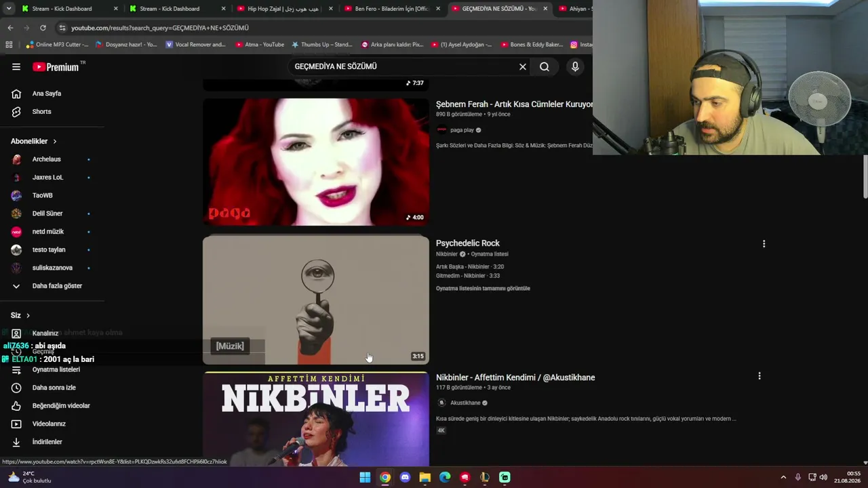This screenshot has width=868, height=488.
Task: Run the search with the magnifier button
Action: coord(545,66)
